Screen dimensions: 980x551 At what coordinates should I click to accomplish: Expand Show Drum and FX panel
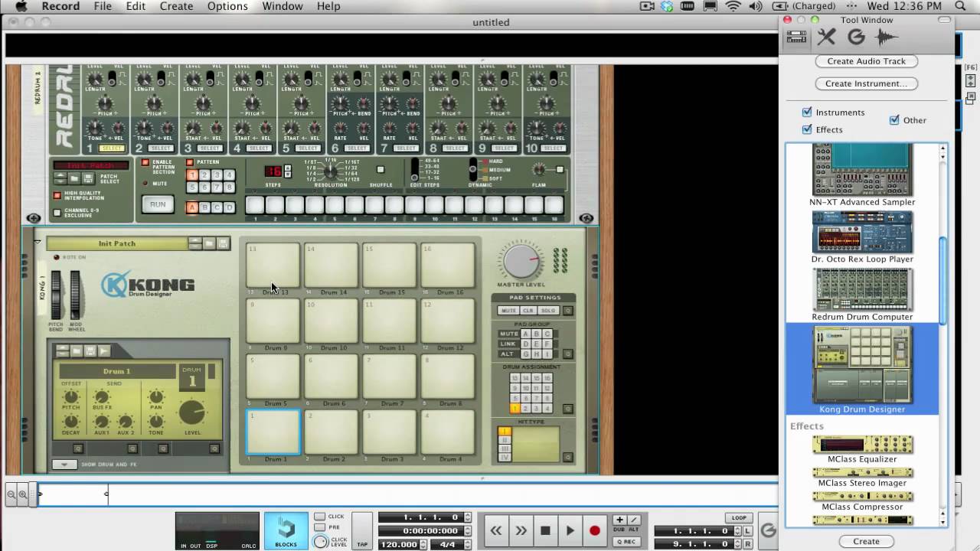[x=64, y=465]
